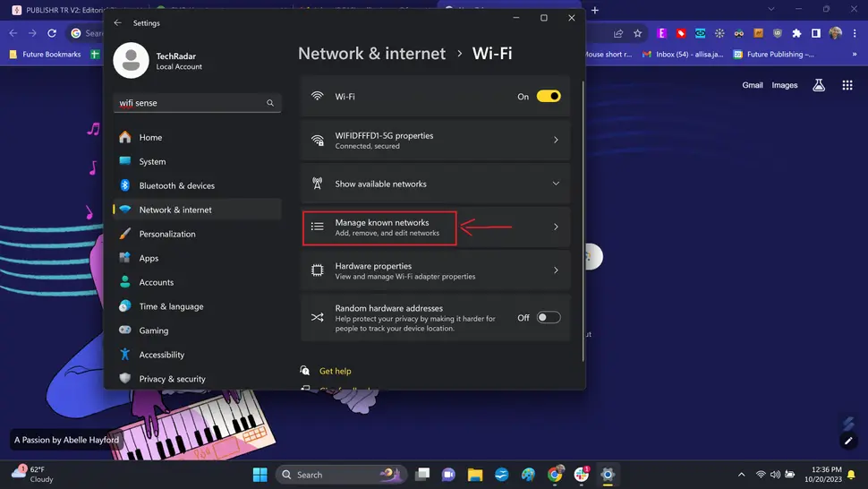Open Accessibility settings
The image size is (868, 489).
[x=197, y=355]
